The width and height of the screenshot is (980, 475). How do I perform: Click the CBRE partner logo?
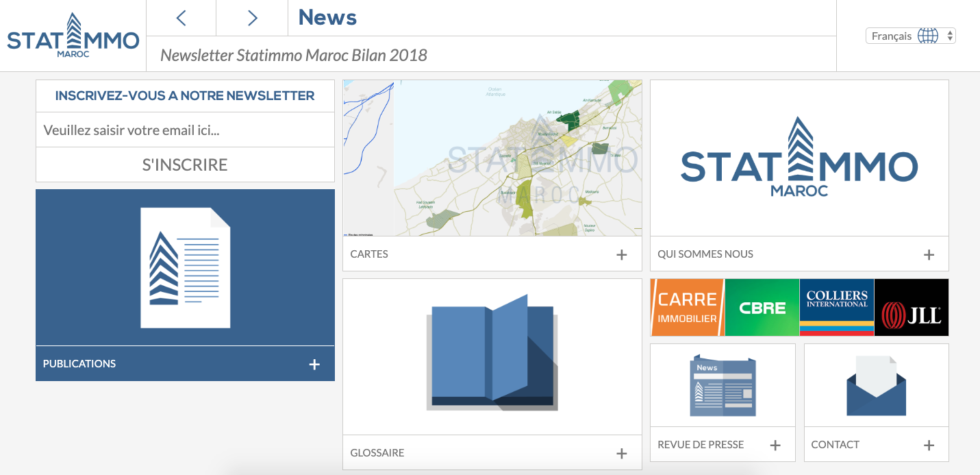coord(762,307)
